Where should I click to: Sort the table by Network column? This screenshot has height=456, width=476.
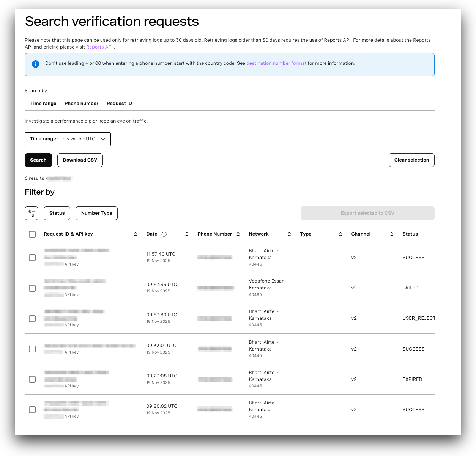289,234
